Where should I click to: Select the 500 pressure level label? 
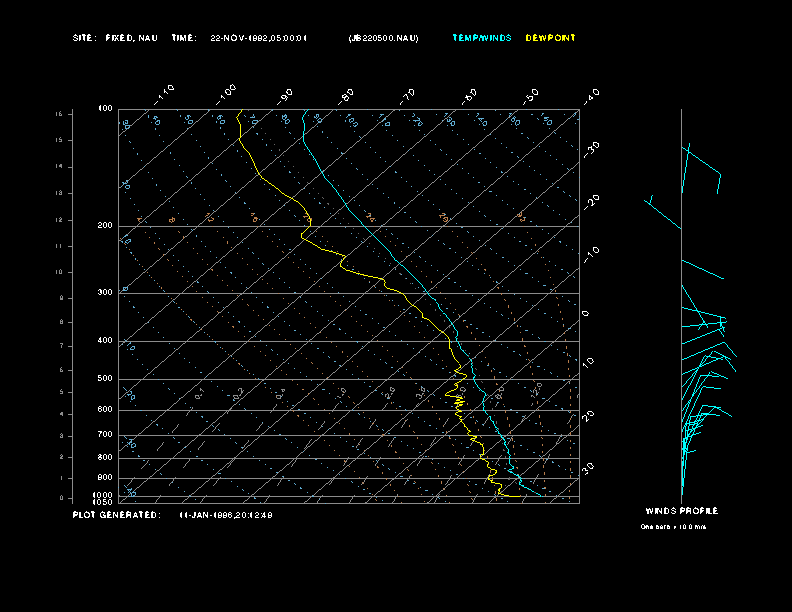pyautogui.click(x=104, y=379)
